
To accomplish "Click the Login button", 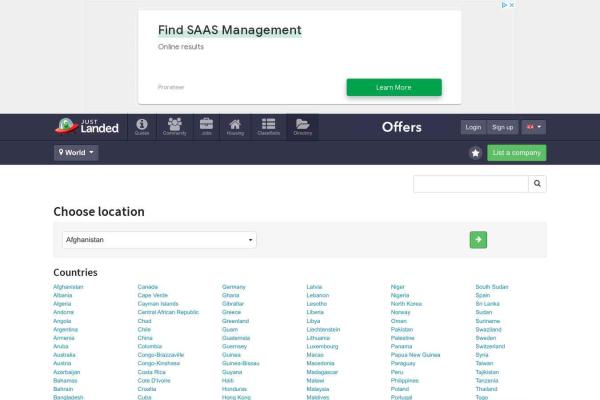I will [x=473, y=127].
